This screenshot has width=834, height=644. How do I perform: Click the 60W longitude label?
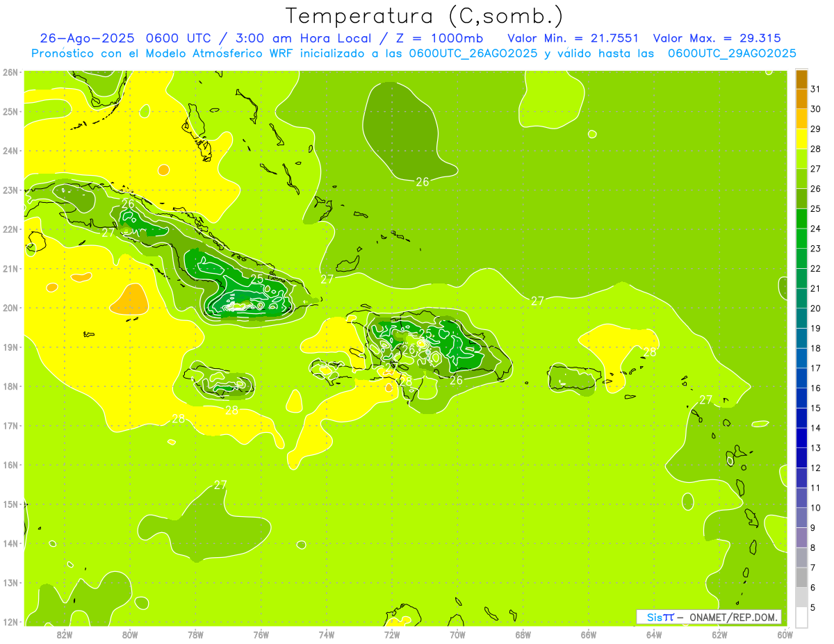pos(785,634)
